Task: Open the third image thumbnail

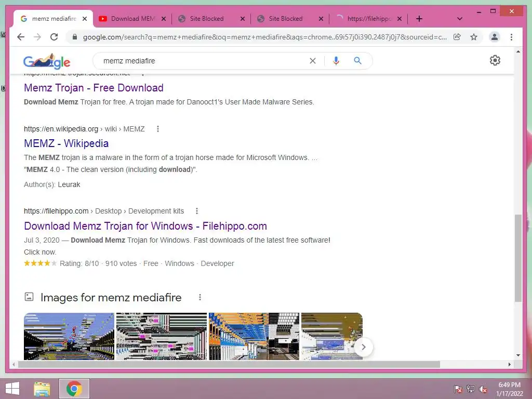Action: tap(254, 336)
